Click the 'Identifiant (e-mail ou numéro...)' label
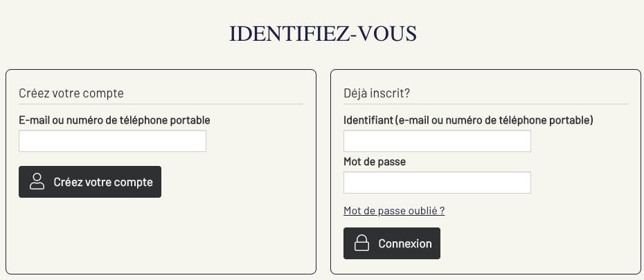The height and width of the screenshot is (280, 644). coord(468,120)
